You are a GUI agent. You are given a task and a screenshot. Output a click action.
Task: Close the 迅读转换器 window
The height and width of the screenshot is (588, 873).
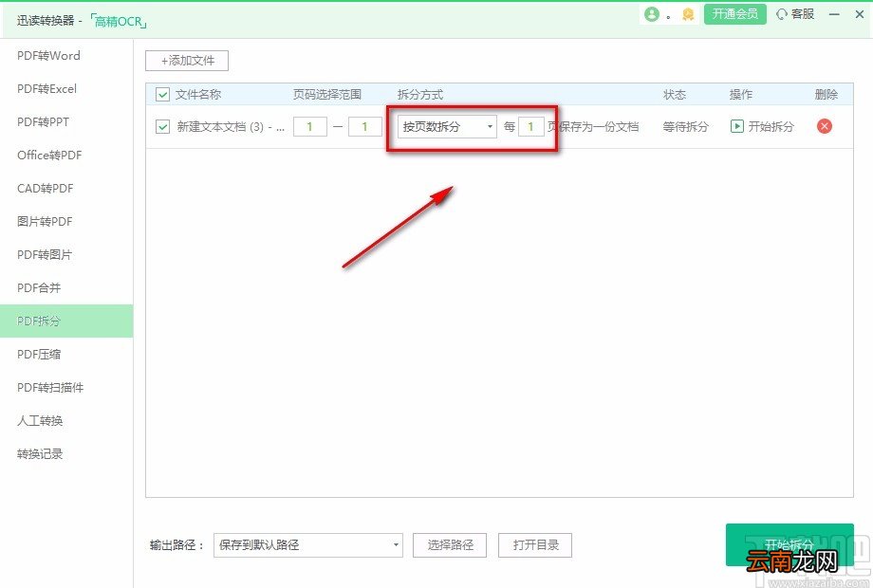pyautogui.click(x=859, y=14)
